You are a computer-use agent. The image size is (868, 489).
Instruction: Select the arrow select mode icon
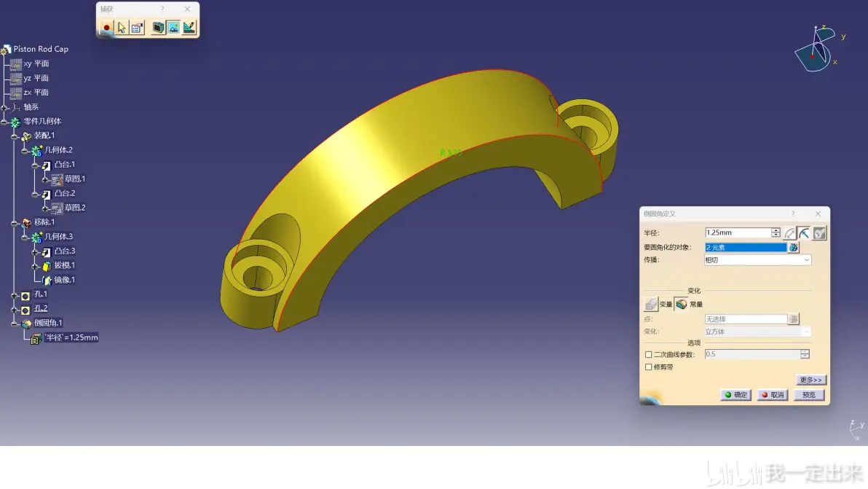coord(122,27)
